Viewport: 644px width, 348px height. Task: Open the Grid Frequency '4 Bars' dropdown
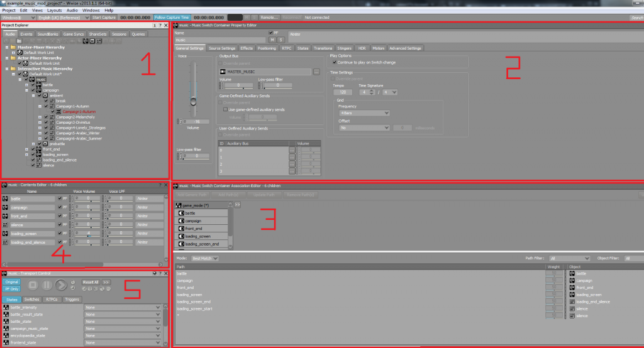[x=364, y=114]
